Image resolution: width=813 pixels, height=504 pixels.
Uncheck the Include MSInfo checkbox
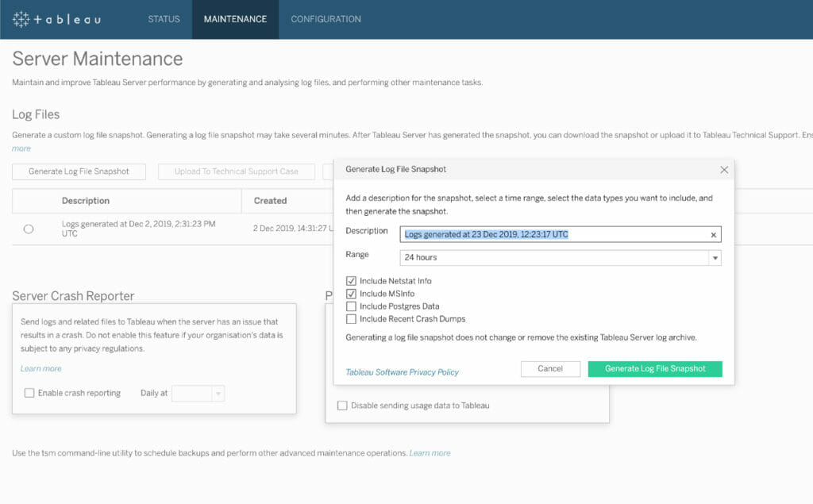pyautogui.click(x=351, y=294)
